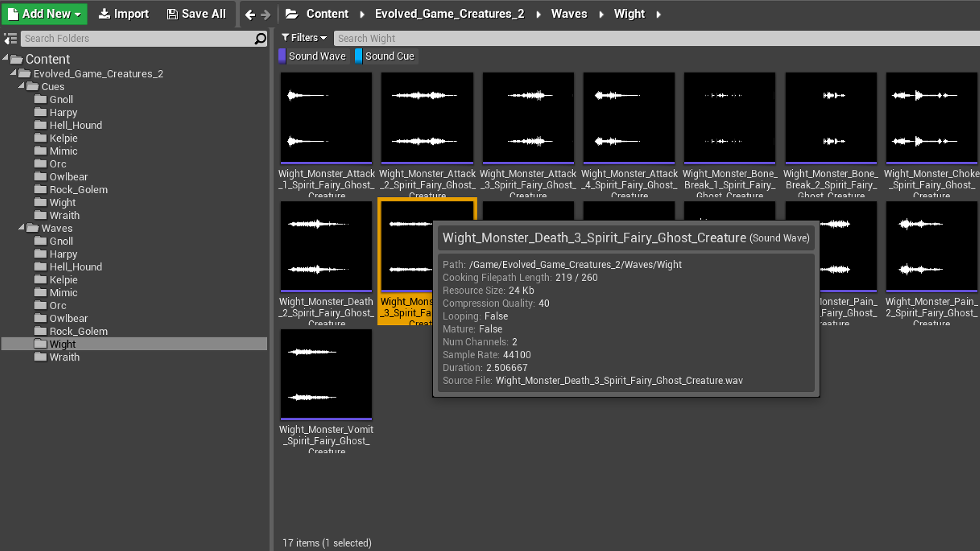The width and height of the screenshot is (980, 551).
Task: Collapse the Cues folder tree
Action: tap(21, 86)
